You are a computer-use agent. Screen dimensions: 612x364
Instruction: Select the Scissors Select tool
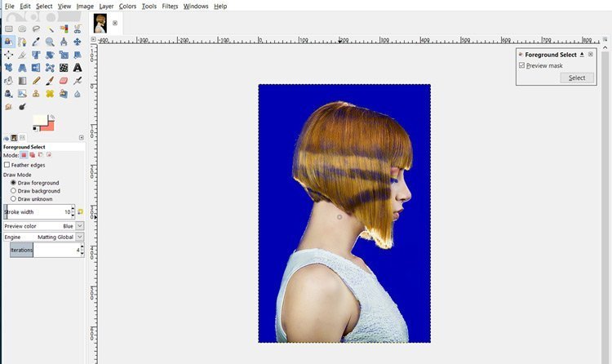[x=78, y=29]
